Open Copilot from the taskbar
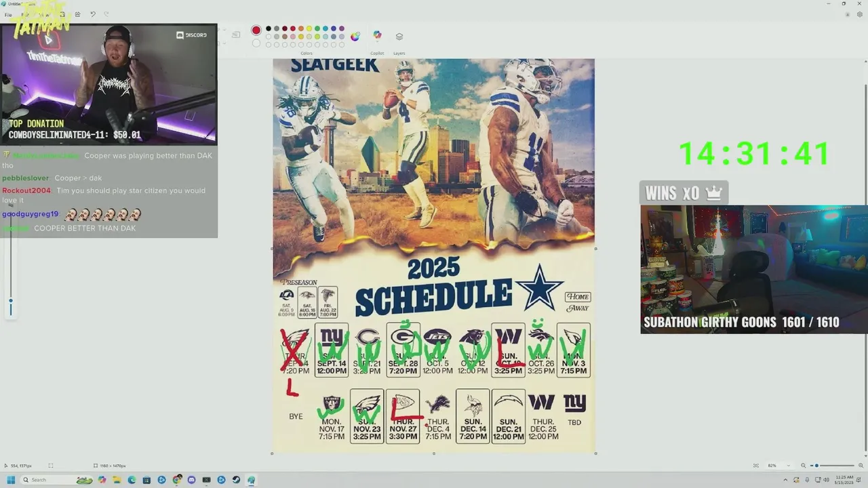Screen dimensions: 868x488 pos(102,480)
